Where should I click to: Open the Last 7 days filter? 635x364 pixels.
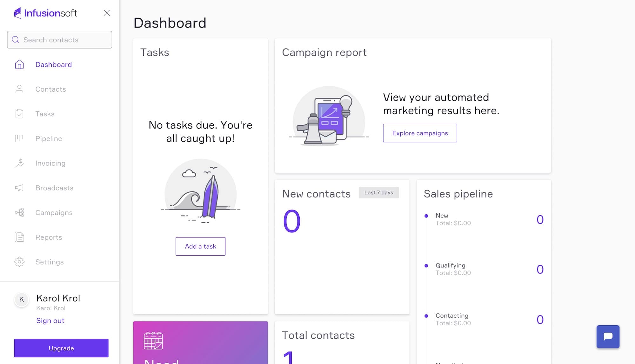378,192
